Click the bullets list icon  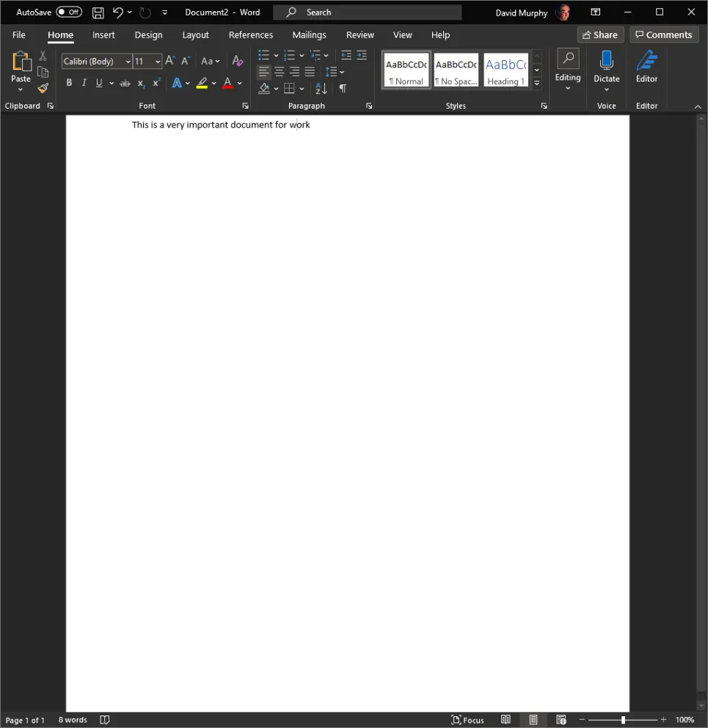click(x=263, y=56)
